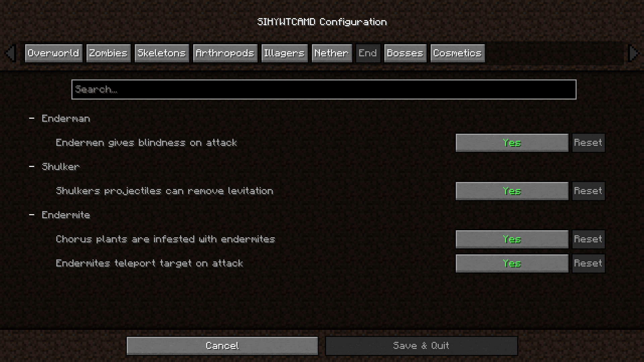Toggle Shulkers projectiles can remove levitation

[x=512, y=191]
